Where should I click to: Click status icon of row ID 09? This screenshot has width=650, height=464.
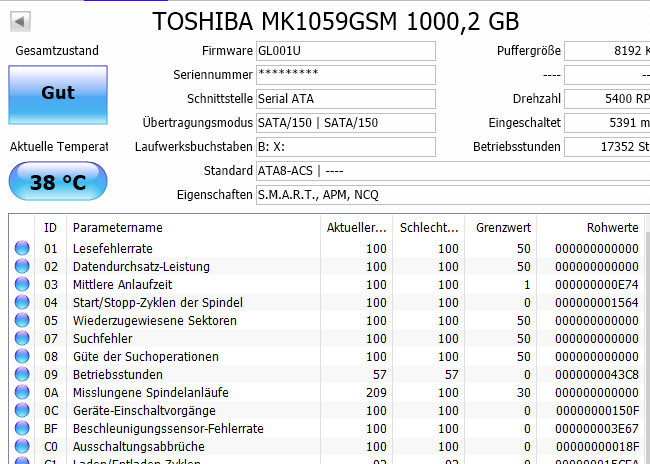[x=22, y=374]
